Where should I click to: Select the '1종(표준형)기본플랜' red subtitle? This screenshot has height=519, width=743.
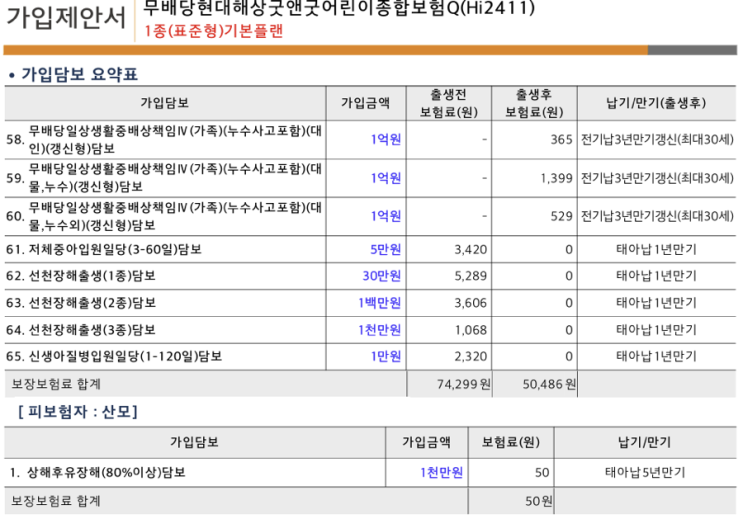point(213,31)
